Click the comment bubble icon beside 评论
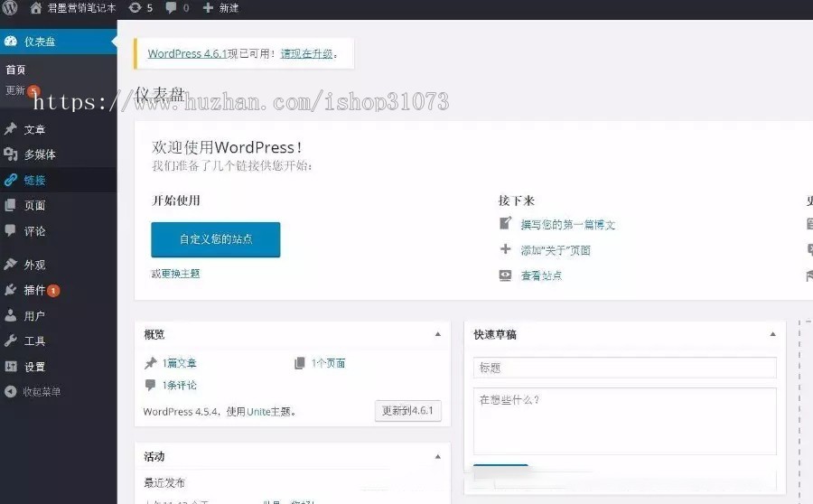The height and width of the screenshot is (504, 813). click(x=10, y=230)
